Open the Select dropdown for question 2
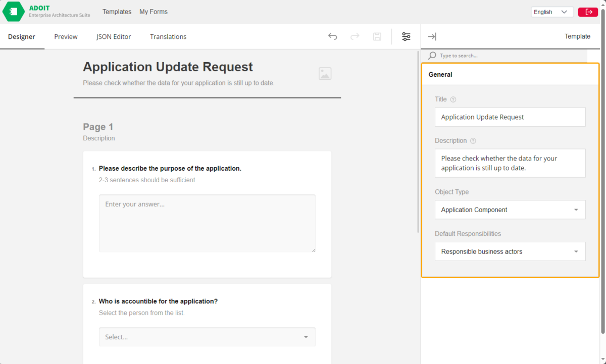This screenshot has height=364, width=606. pos(305,337)
